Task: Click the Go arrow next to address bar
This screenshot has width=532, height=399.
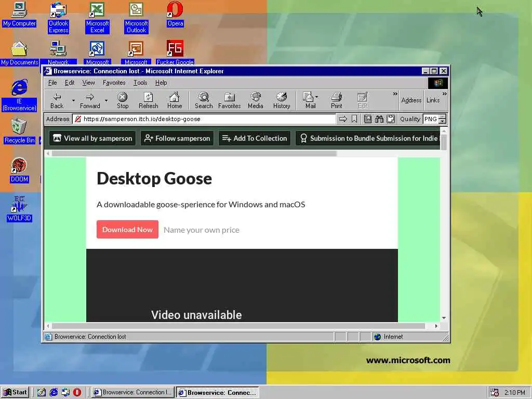Action: pos(343,119)
